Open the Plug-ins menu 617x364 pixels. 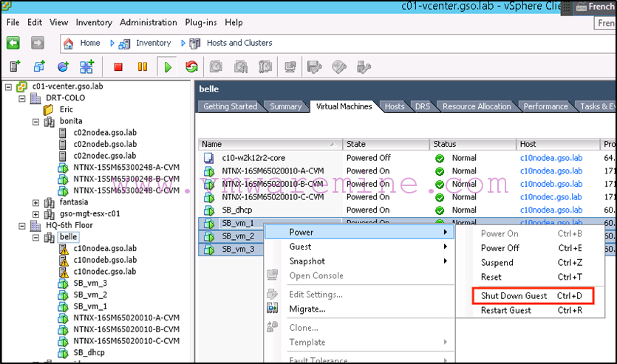[x=201, y=22]
